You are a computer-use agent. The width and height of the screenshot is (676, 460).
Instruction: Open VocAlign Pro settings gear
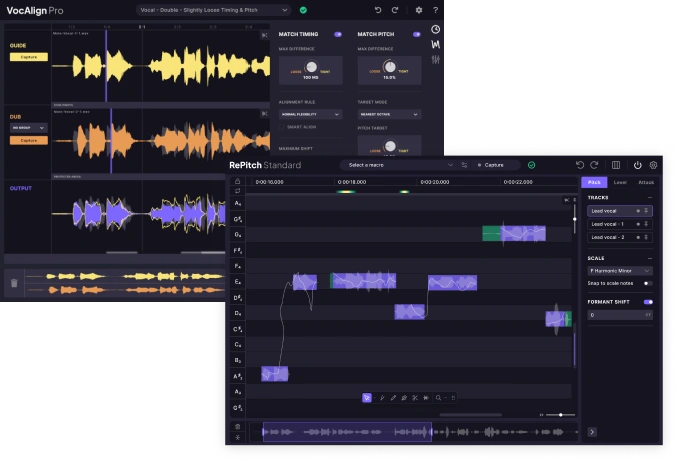419,10
